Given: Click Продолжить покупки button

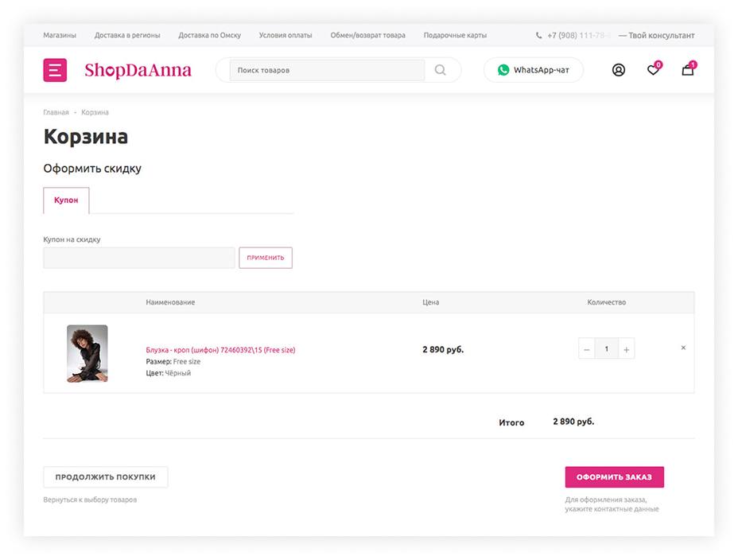Looking at the screenshot, I should 106,477.
